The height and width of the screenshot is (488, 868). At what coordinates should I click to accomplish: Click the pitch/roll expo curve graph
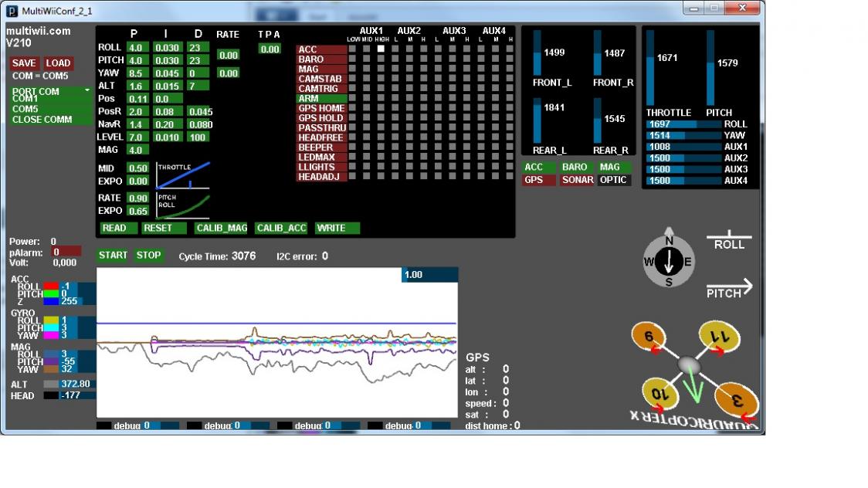[x=183, y=206]
